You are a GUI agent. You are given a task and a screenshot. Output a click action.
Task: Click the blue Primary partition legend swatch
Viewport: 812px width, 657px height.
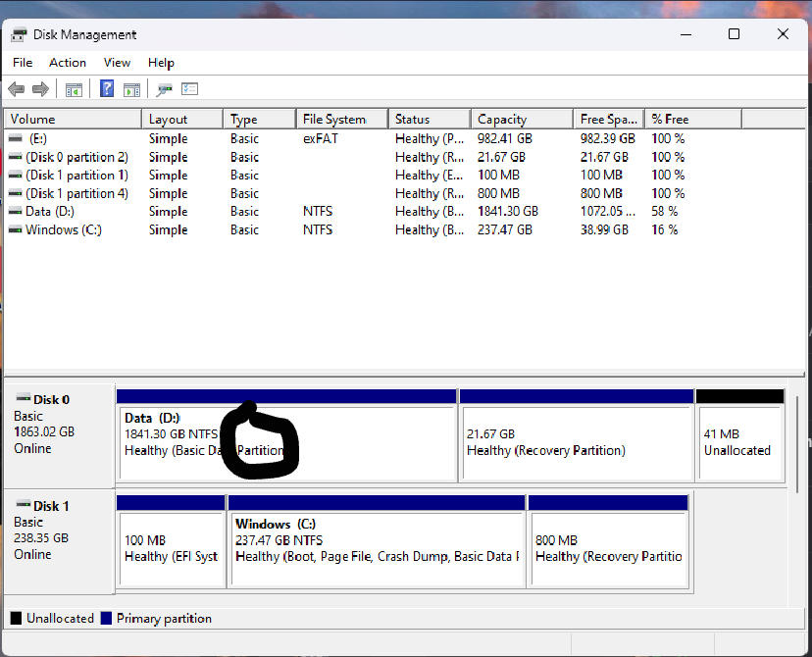tap(106, 618)
